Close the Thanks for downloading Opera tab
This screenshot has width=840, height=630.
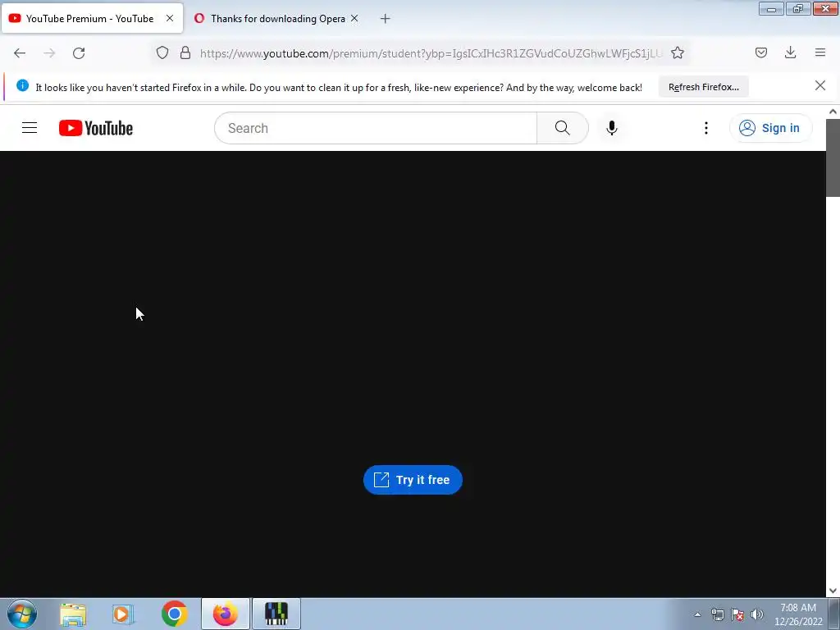[x=354, y=18]
